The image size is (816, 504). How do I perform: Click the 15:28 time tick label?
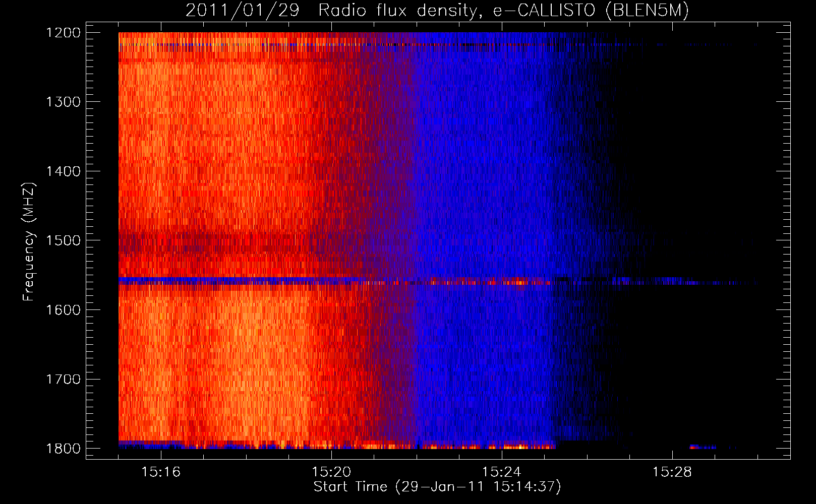click(x=672, y=472)
